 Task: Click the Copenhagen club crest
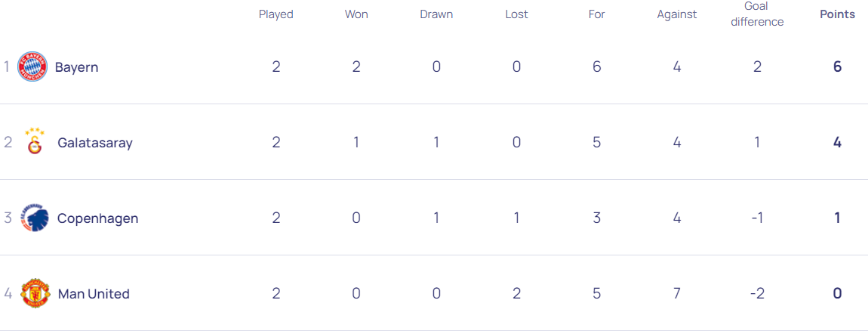(x=34, y=218)
